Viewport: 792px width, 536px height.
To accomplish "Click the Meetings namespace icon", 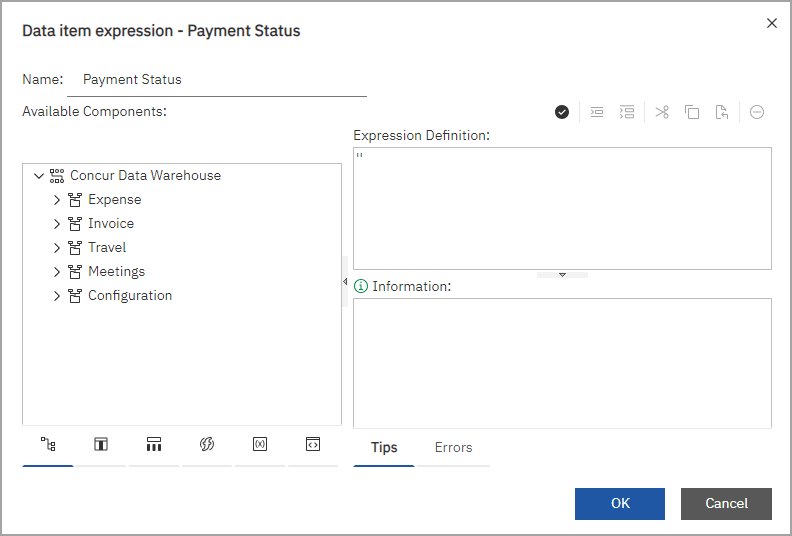I will tap(75, 272).
